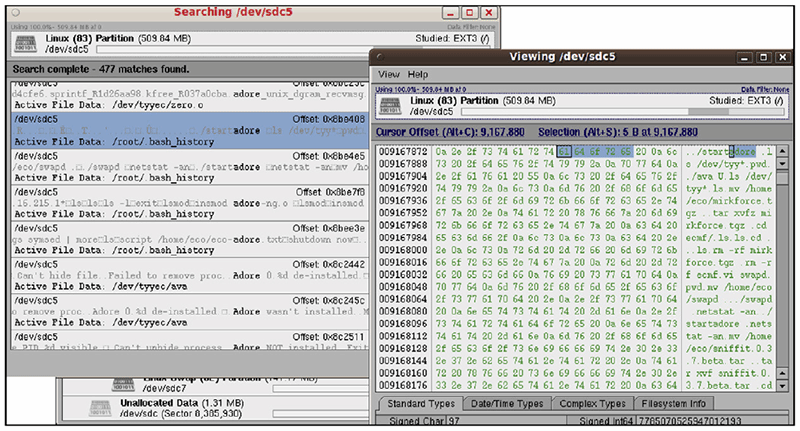Click the drive icon in Searching window header
The height and width of the screenshot is (431, 800).
click(x=27, y=44)
